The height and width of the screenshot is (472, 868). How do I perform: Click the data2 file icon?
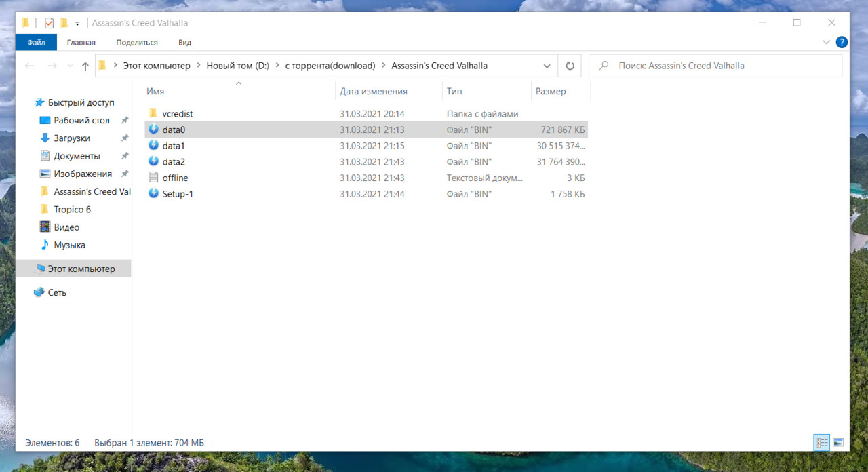(153, 161)
